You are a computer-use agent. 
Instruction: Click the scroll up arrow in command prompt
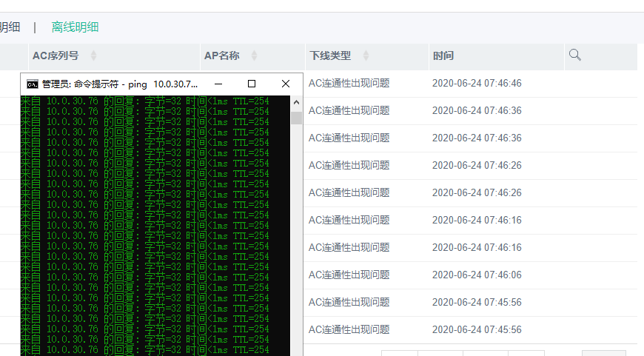pos(297,102)
